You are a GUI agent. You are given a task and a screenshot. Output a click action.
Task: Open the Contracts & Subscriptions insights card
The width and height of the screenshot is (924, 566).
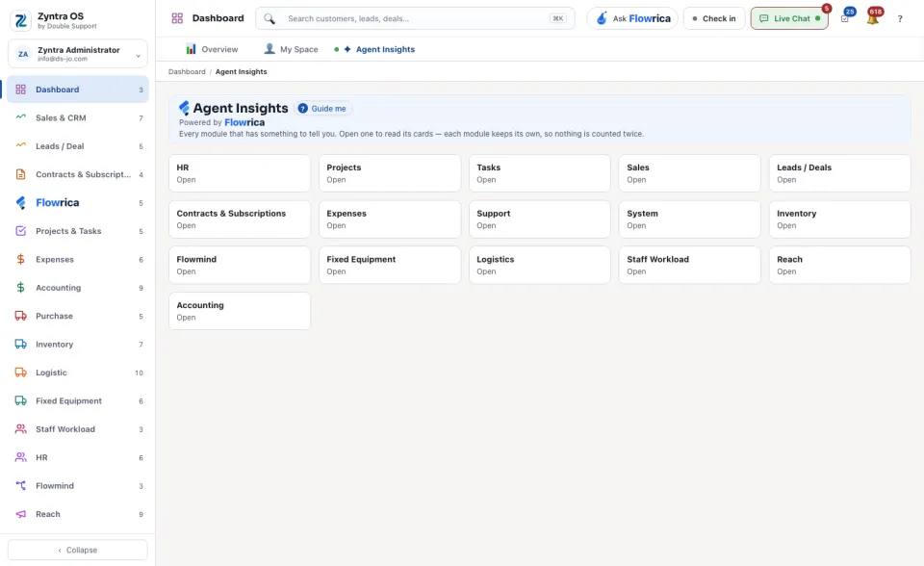[240, 219]
